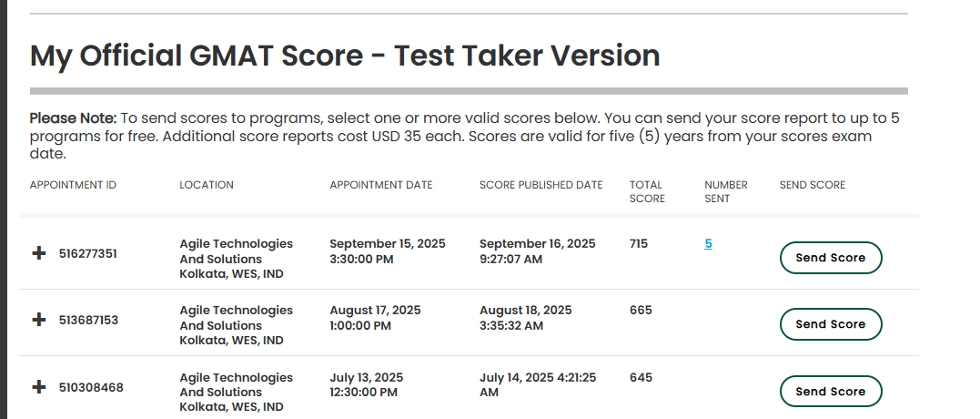Click the bold Please Note label
980x419 pixels.
(73, 118)
